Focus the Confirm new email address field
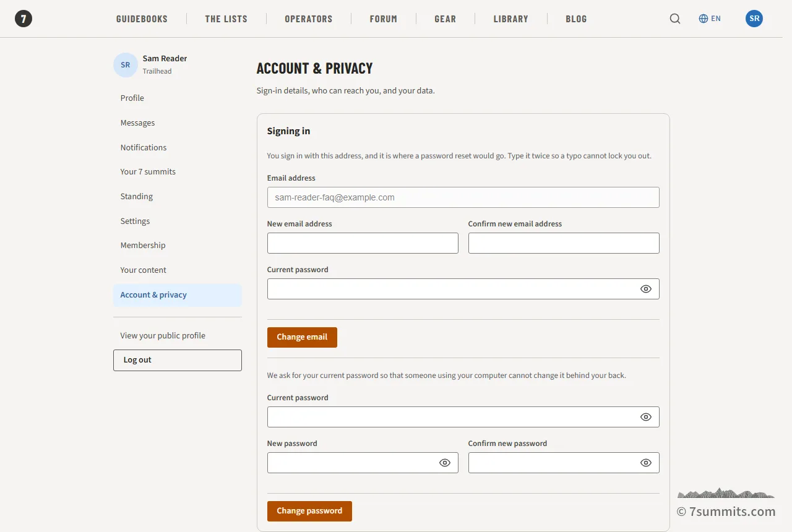The image size is (792, 532). [x=564, y=243]
